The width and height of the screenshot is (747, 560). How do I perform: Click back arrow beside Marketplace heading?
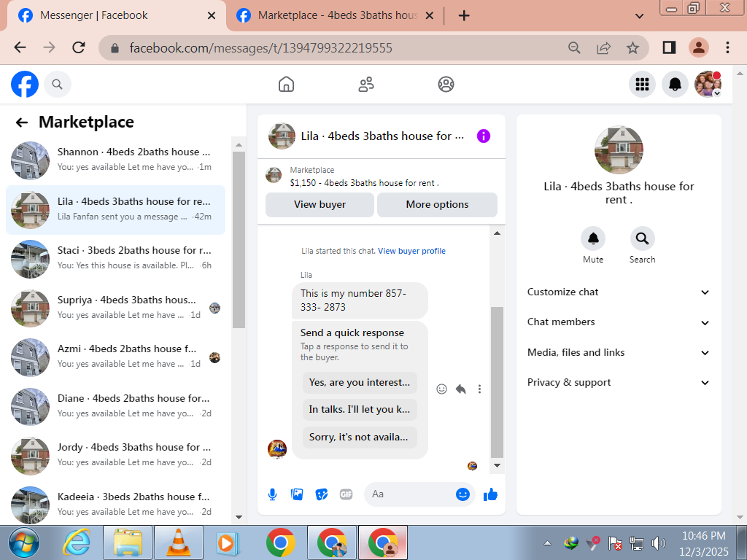point(22,122)
